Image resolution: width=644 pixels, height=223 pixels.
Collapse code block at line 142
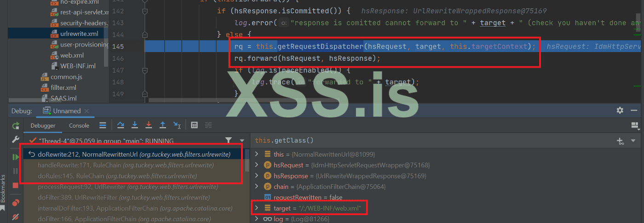pos(145,11)
